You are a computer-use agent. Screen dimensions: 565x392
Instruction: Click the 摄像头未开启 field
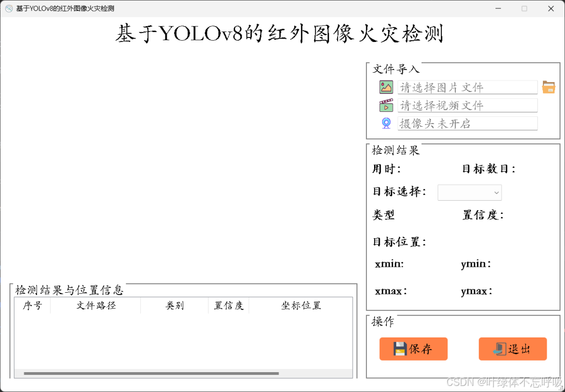(467, 123)
